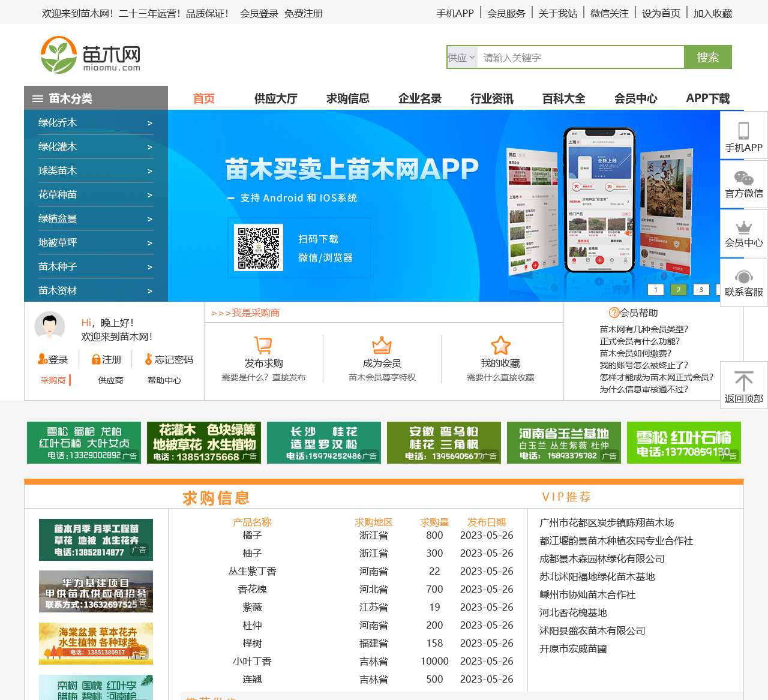Open the 手机APP phone icon in side panel

743,130
